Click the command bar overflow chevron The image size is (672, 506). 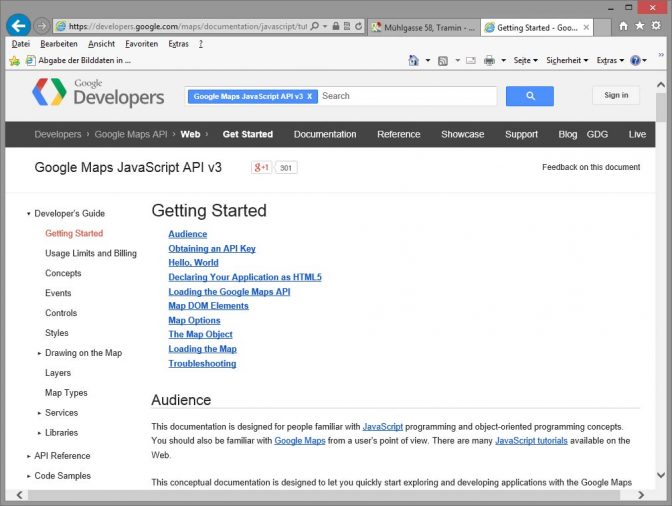coord(661,55)
